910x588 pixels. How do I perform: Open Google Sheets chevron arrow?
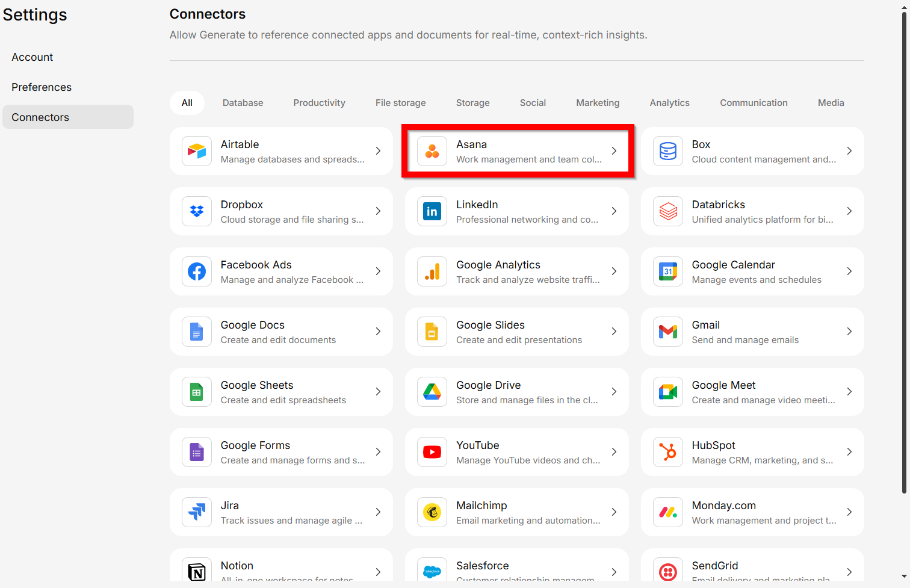click(x=378, y=392)
